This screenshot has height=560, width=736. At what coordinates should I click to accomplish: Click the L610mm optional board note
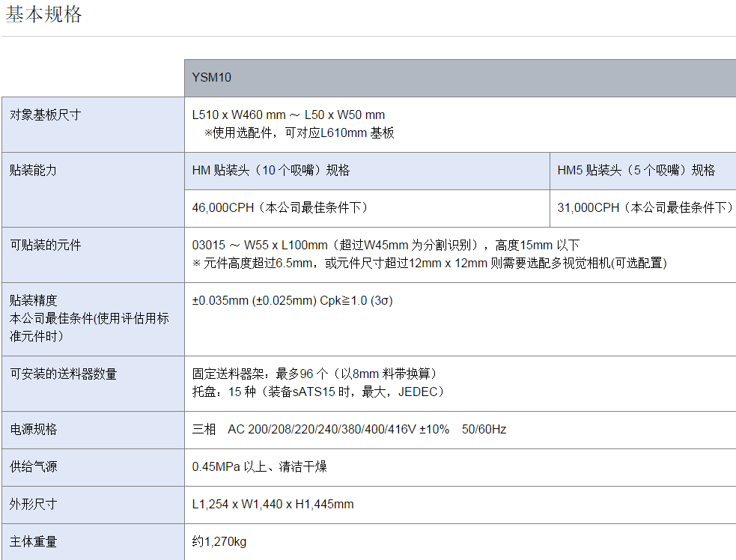(x=299, y=133)
